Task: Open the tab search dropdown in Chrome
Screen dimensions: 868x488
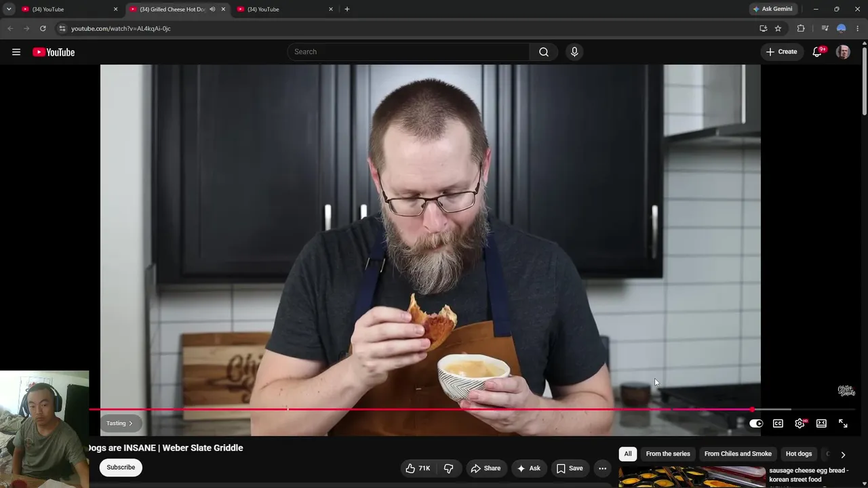Action: 9,9
